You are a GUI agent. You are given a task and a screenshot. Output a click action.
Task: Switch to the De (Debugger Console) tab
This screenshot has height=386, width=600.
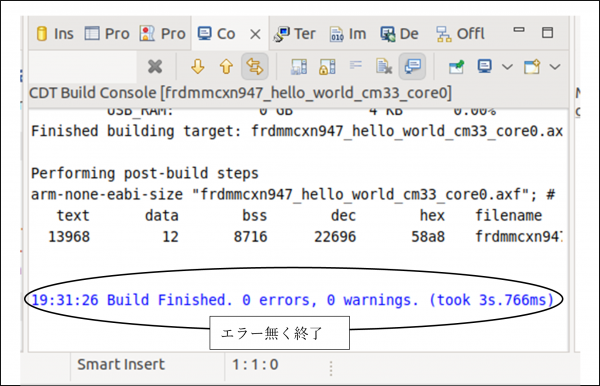point(399,34)
